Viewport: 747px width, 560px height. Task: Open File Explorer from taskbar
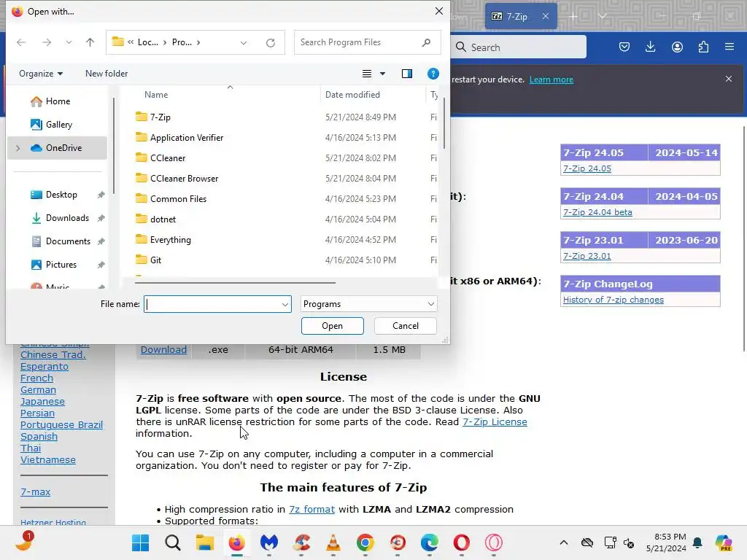coord(205,542)
